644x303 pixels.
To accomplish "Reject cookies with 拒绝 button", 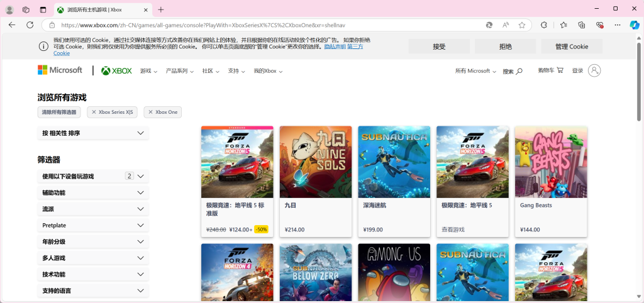I will tap(506, 47).
